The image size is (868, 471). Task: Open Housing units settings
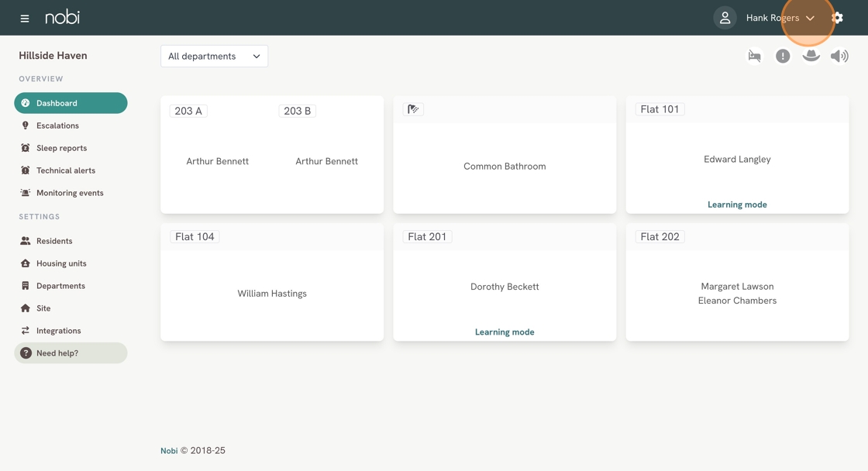click(61, 263)
